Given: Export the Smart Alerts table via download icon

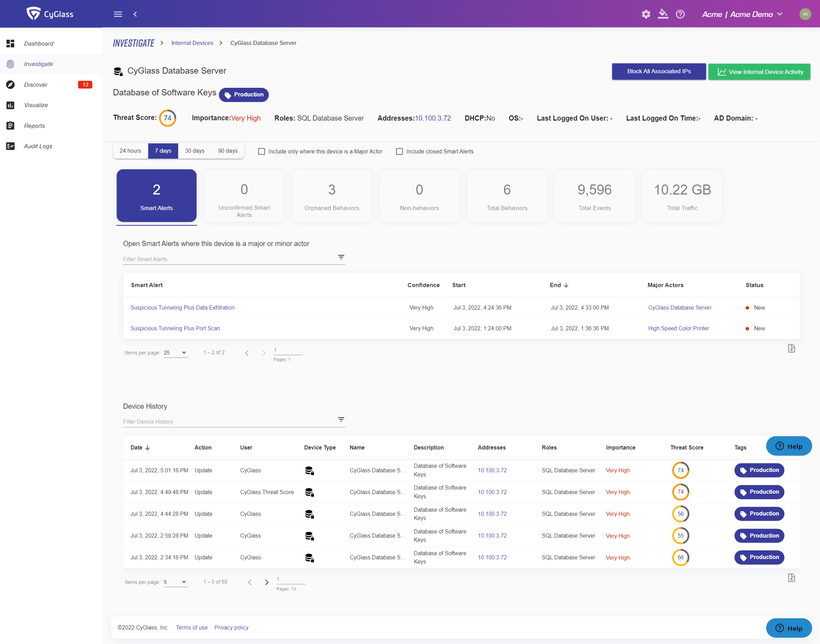Looking at the screenshot, I should [x=791, y=348].
